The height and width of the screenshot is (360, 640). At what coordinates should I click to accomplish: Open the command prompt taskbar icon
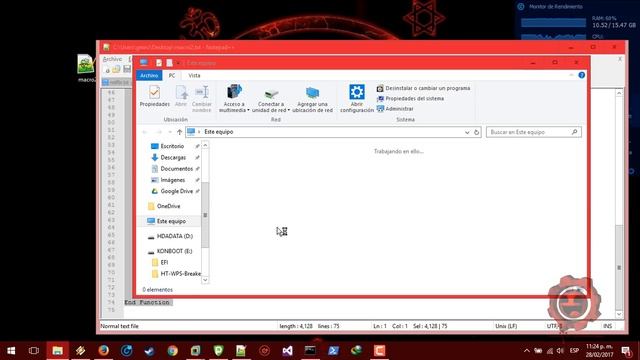point(310,351)
